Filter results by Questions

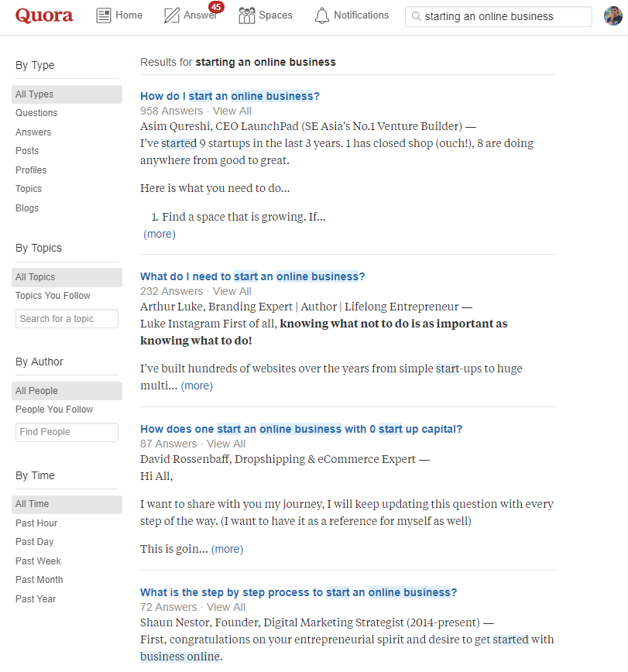click(x=36, y=113)
